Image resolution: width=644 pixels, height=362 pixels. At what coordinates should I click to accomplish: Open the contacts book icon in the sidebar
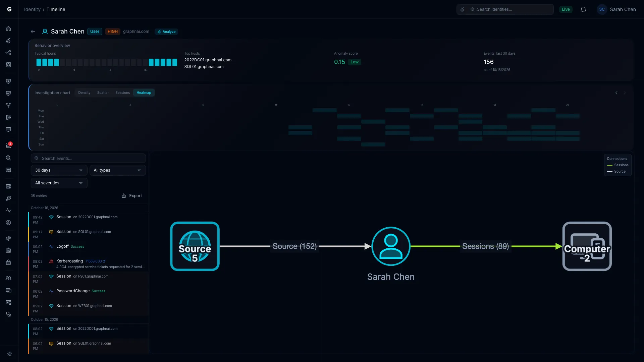pos(8,65)
